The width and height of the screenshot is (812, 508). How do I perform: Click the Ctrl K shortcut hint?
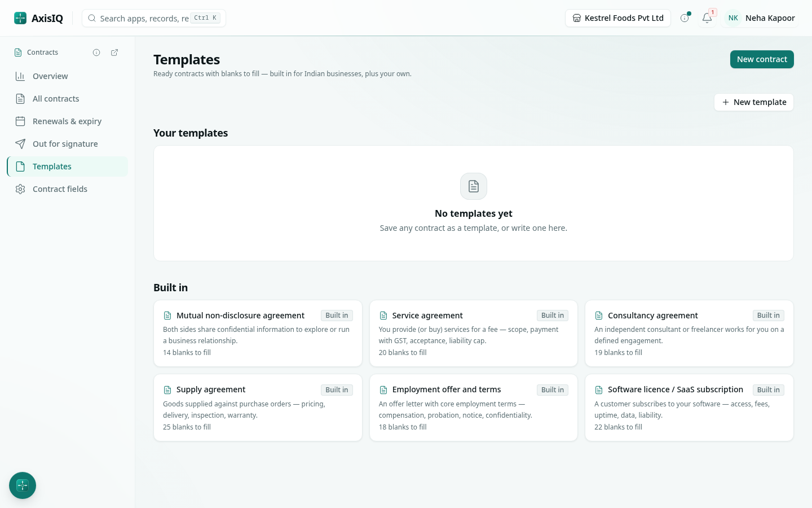point(205,18)
